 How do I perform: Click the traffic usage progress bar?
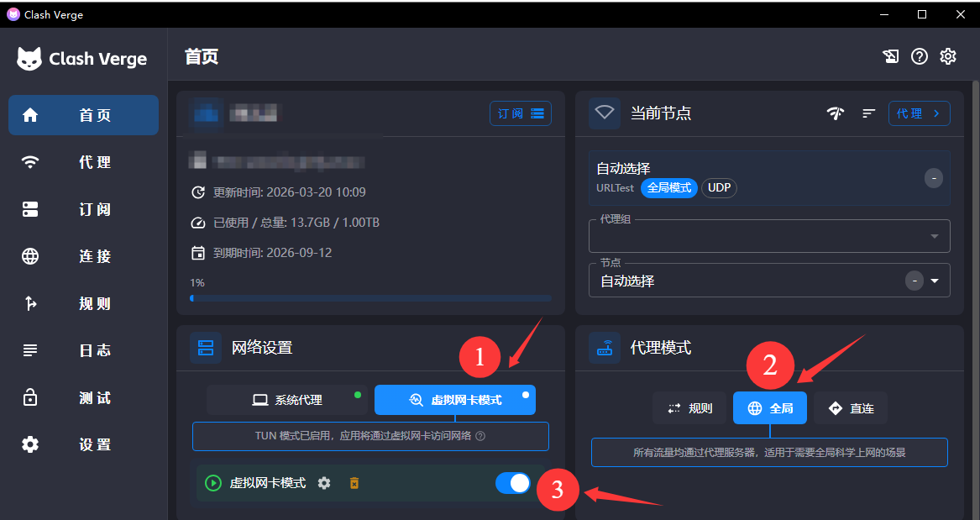(370, 298)
